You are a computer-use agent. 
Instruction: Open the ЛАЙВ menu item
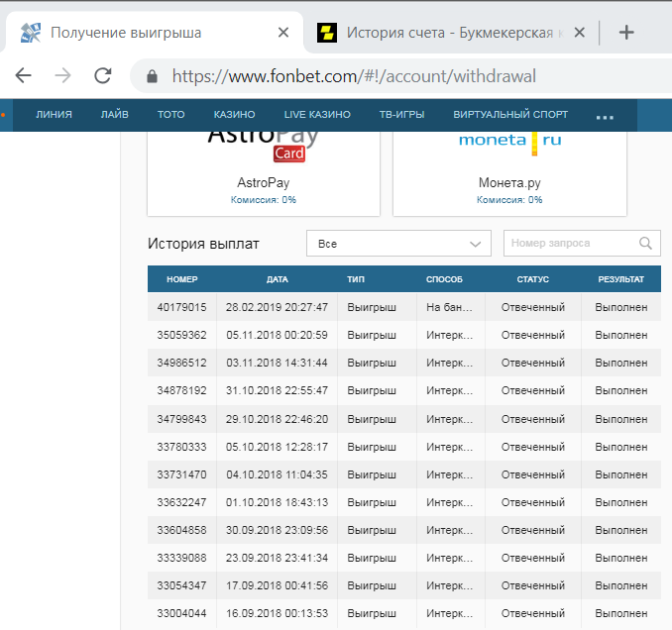click(x=114, y=115)
